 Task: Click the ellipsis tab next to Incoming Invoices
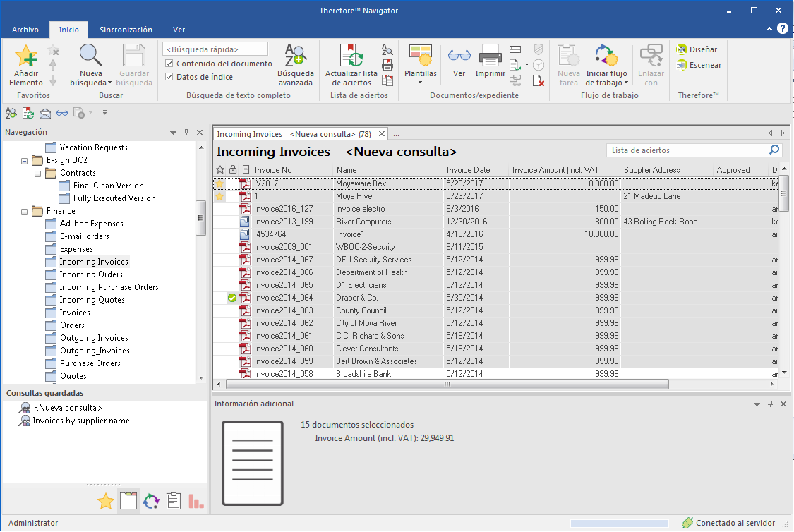click(396, 134)
